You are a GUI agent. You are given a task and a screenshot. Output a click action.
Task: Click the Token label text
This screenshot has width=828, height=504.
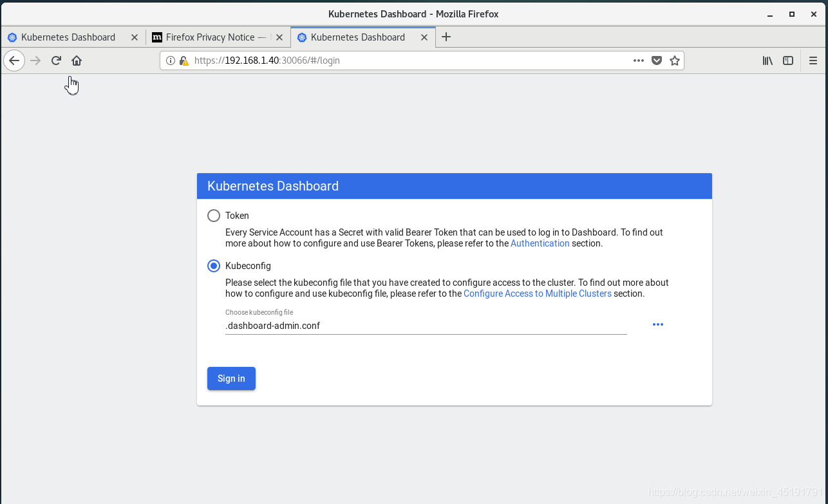coord(237,216)
